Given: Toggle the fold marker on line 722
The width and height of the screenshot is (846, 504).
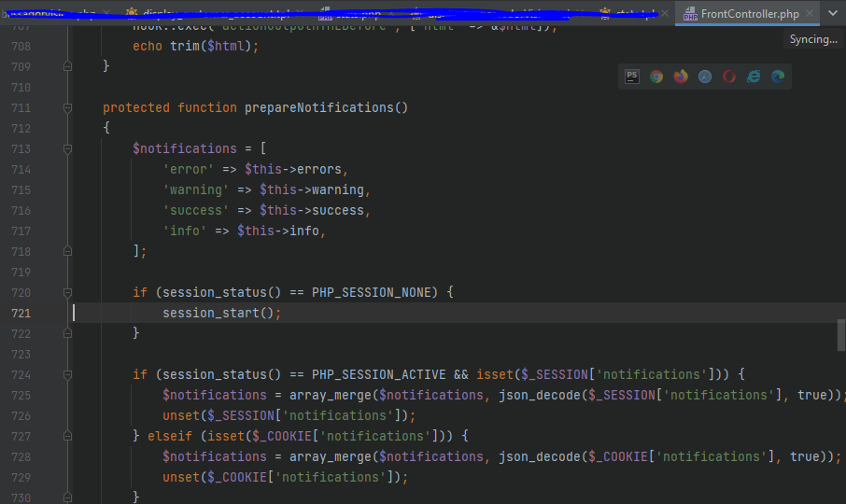Looking at the screenshot, I should click(x=67, y=333).
